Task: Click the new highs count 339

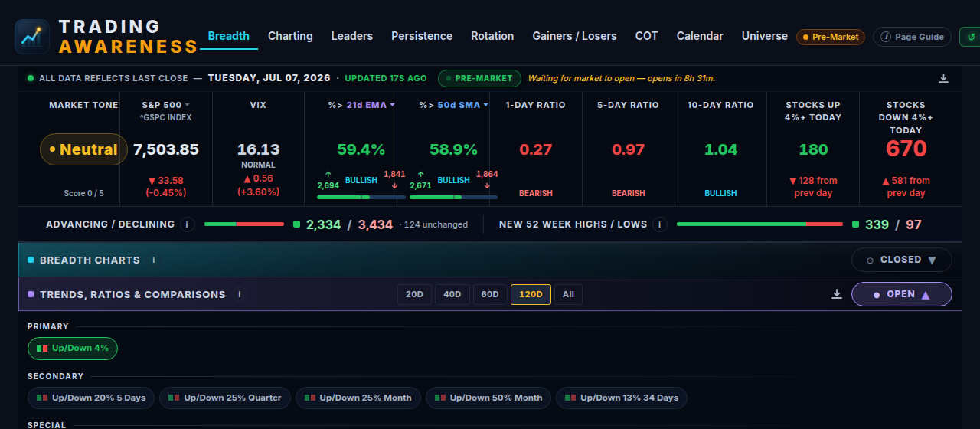Action: coord(877,224)
